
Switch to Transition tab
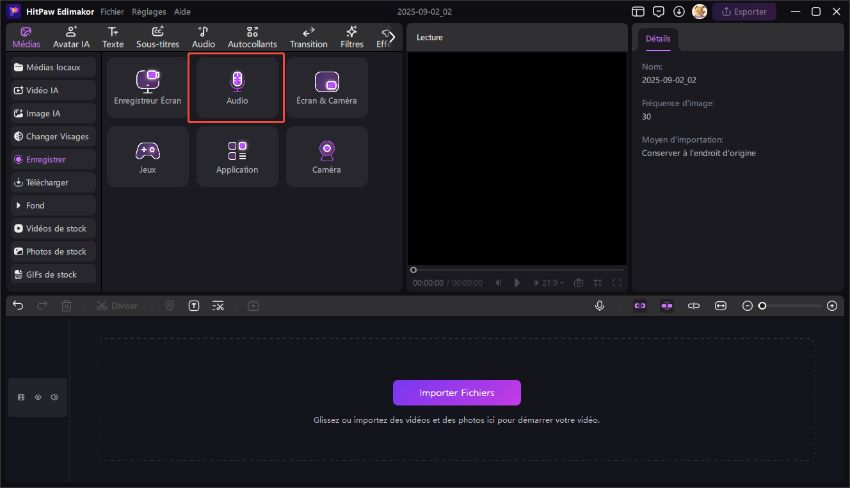tap(308, 37)
